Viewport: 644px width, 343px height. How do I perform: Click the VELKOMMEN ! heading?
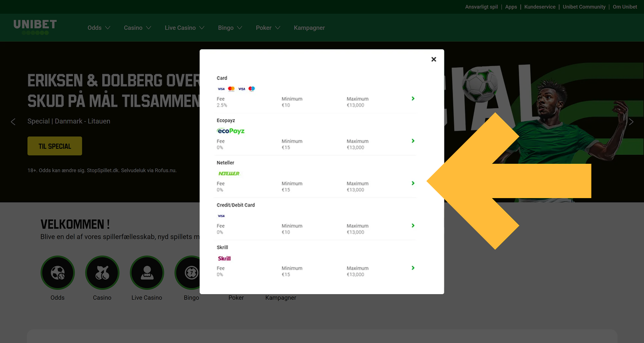(75, 224)
